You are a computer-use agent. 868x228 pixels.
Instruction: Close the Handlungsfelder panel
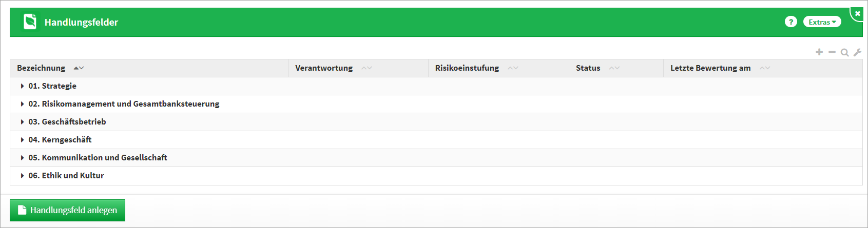click(x=858, y=14)
